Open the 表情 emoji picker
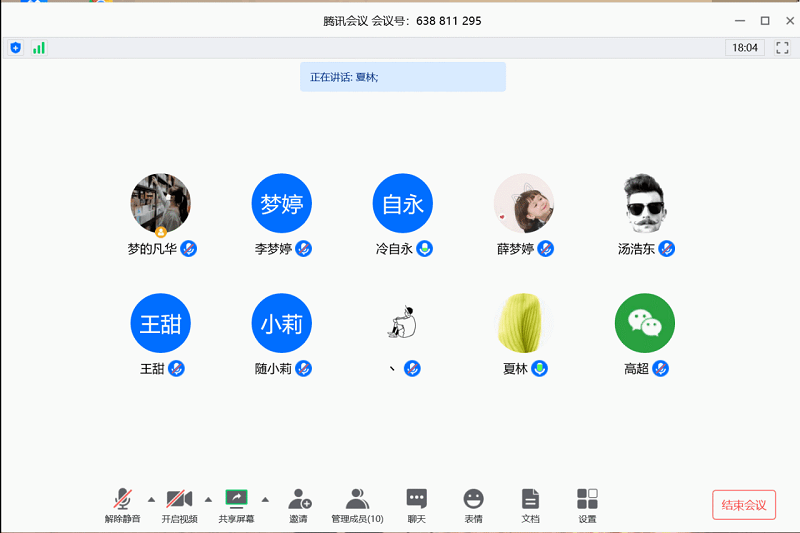The image size is (800, 533). 473,505
